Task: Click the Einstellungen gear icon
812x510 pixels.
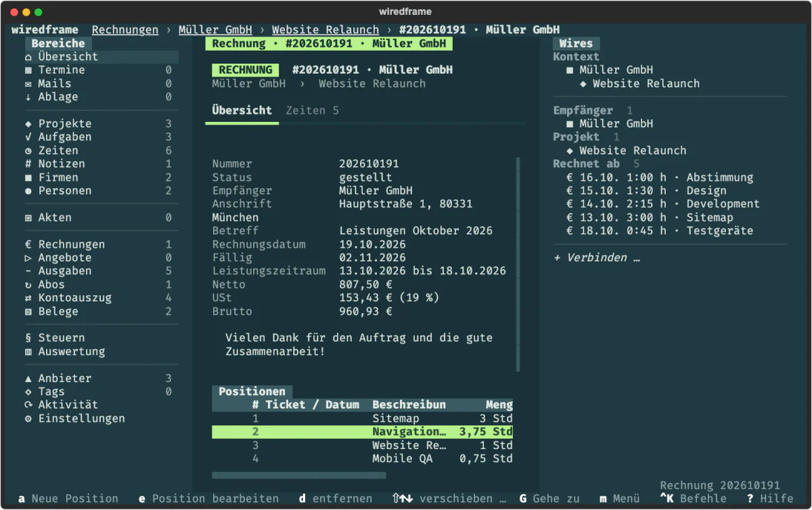Action: click(28, 419)
